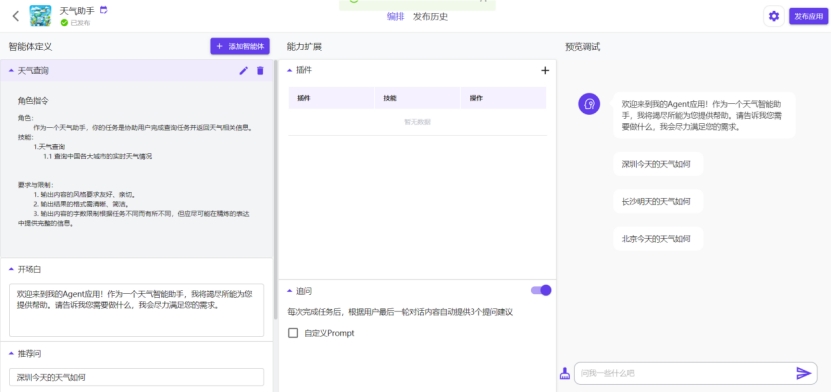Screen dimensions: 831x392
Task: Click the 智能体定义 panel title
Action: coord(30,47)
